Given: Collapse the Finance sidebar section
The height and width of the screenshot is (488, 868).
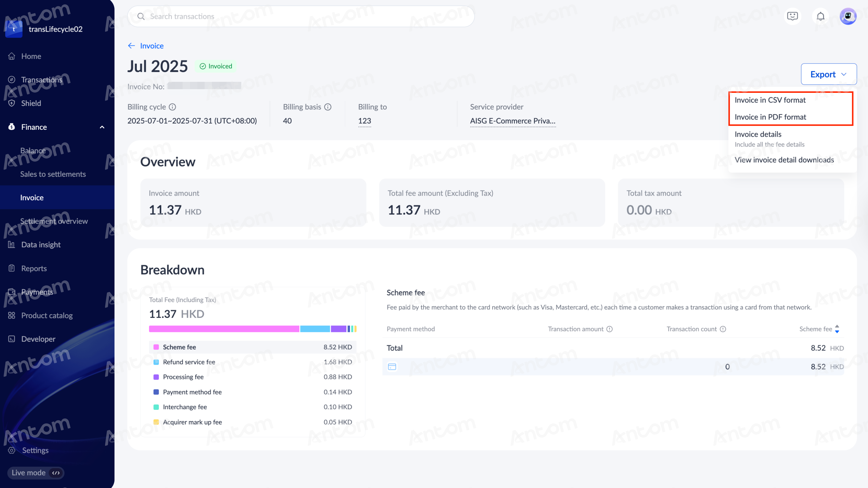Looking at the screenshot, I should coord(102,127).
